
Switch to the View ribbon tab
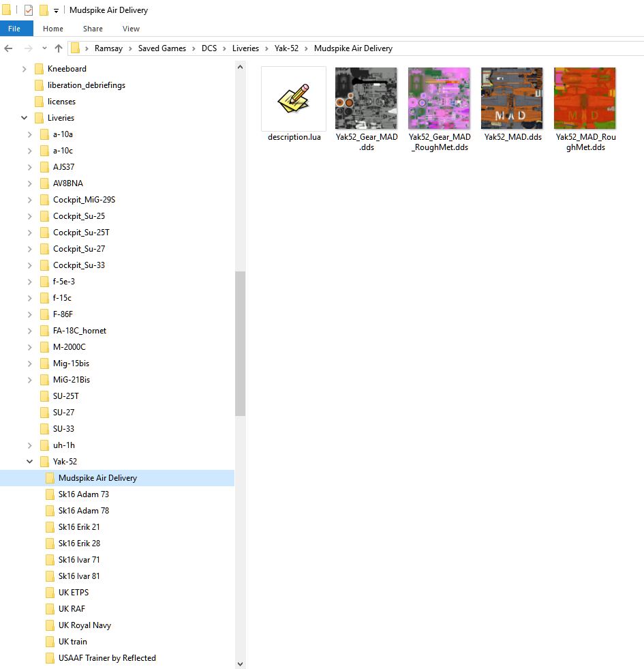(x=131, y=29)
